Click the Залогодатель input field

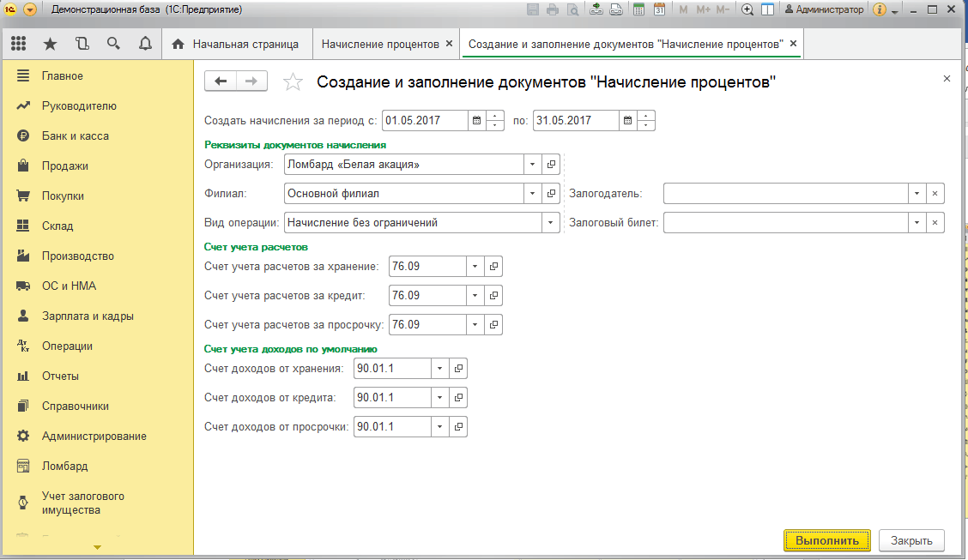click(x=785, y=194)
